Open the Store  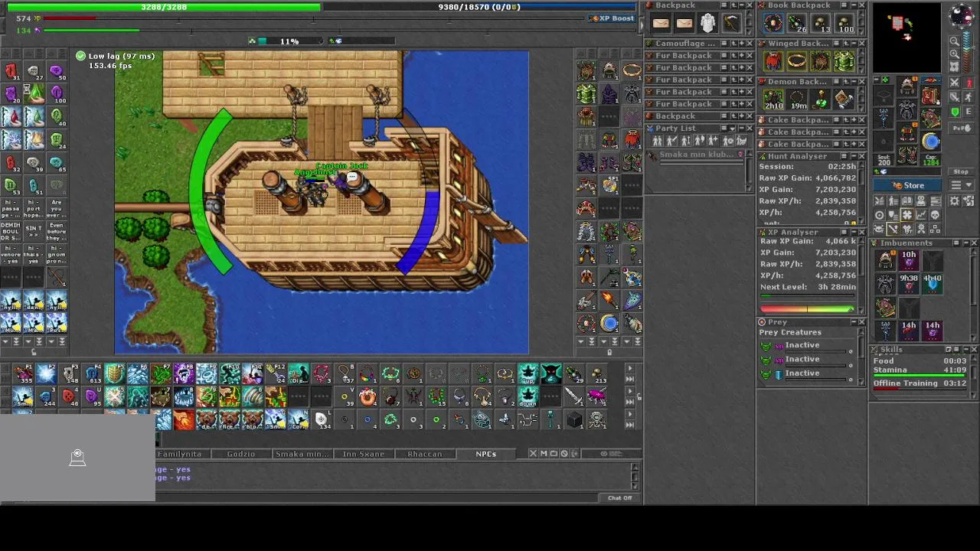(x=907, y=185)
